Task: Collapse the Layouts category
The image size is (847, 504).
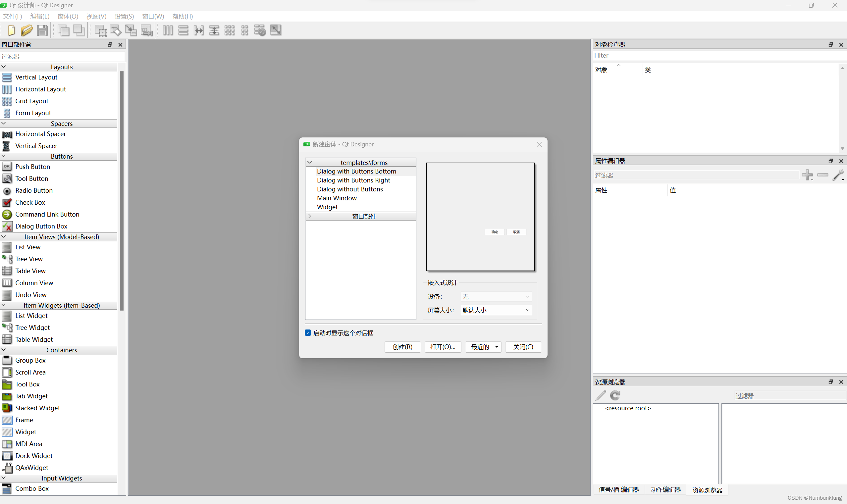Action: [x=4, y=67]
